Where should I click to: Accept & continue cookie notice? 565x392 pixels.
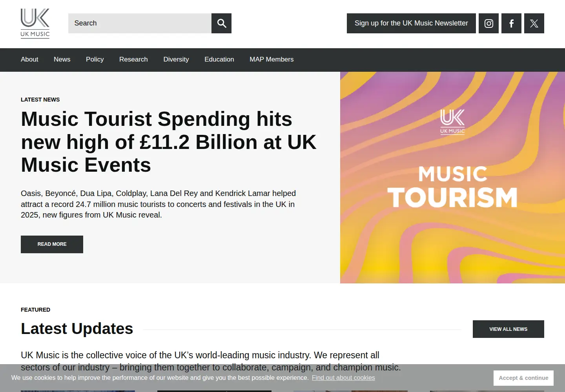tap(523, 378)
